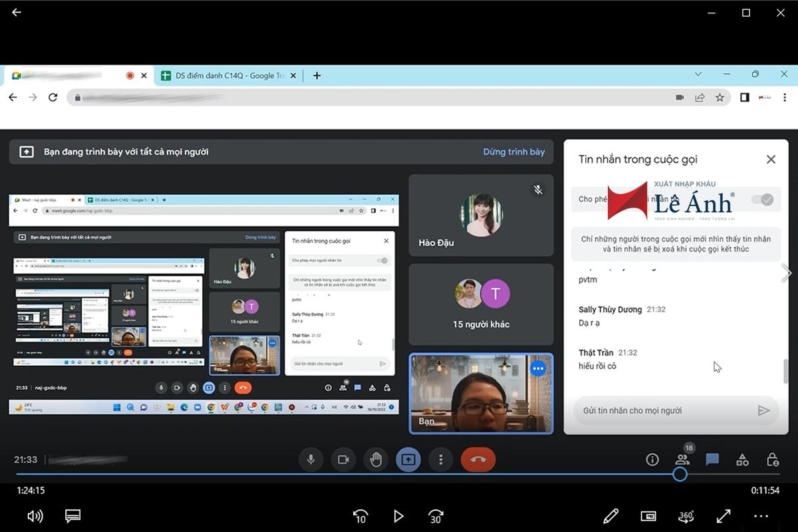This screenshot has height=532, width=798.
Task: Click Dừng trình bày to stop presenting
Action: (x=513, y=152)
